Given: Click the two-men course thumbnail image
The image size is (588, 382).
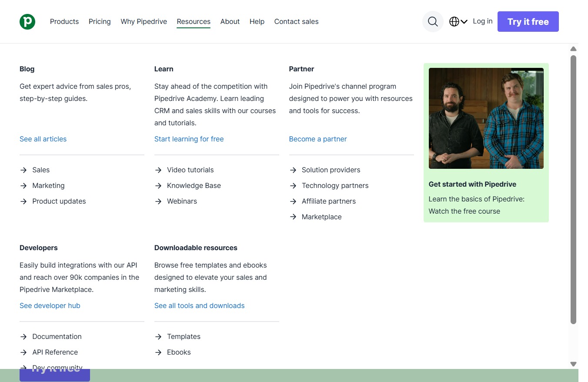Looking at the screenshot, I should (x=486, y=118).
